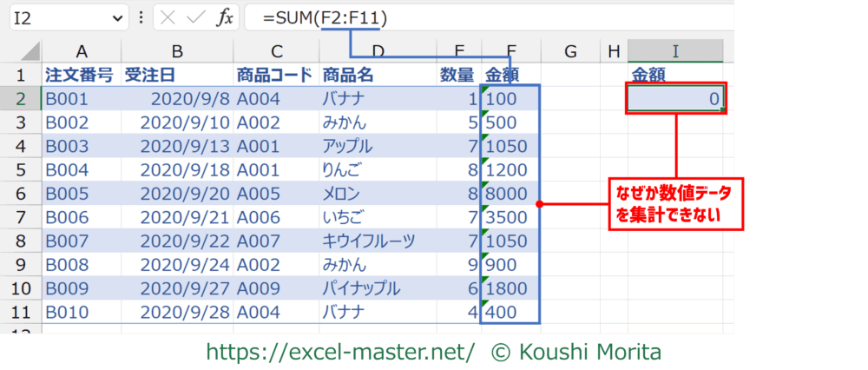Click the excel-master.net URL link
This screenshot has height=370, width=868.
coord(340,352)
